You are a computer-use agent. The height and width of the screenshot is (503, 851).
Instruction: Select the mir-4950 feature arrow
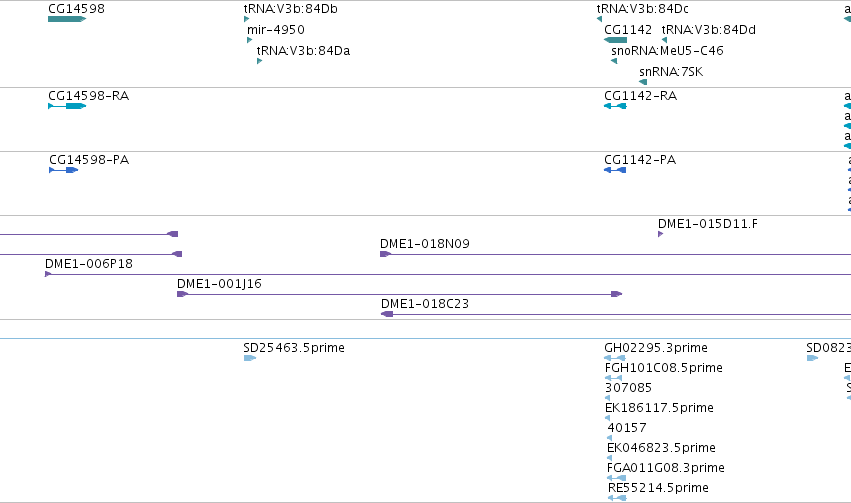click(250, 40)
